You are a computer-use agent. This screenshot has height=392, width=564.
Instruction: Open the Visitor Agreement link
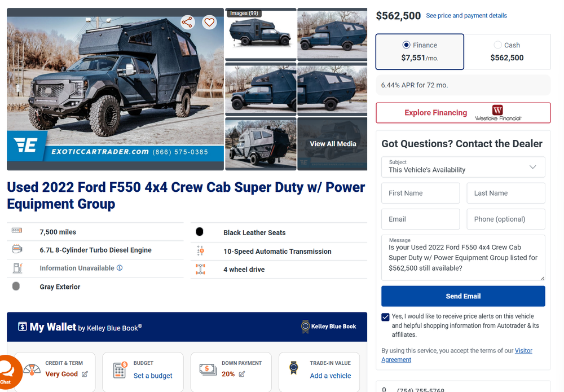457,355
